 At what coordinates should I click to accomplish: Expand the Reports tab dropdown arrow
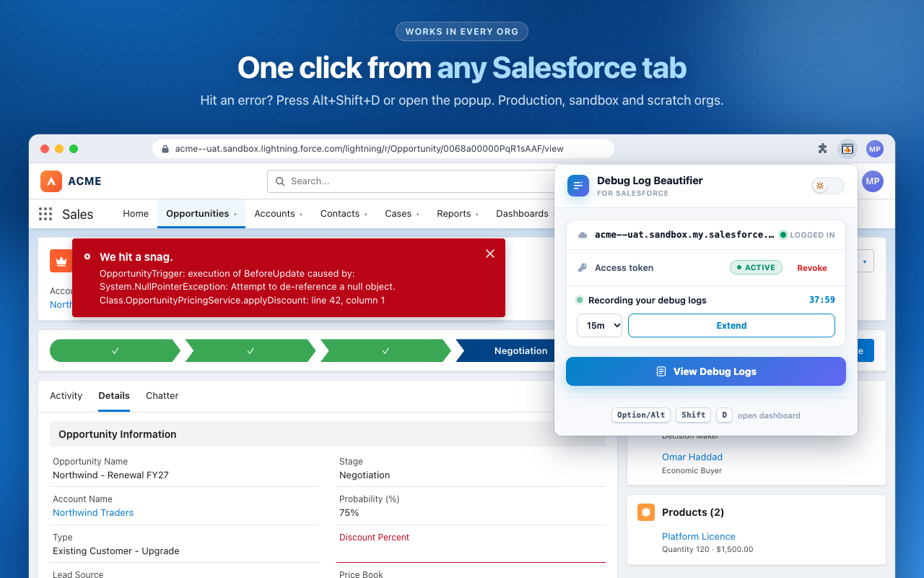477,215
